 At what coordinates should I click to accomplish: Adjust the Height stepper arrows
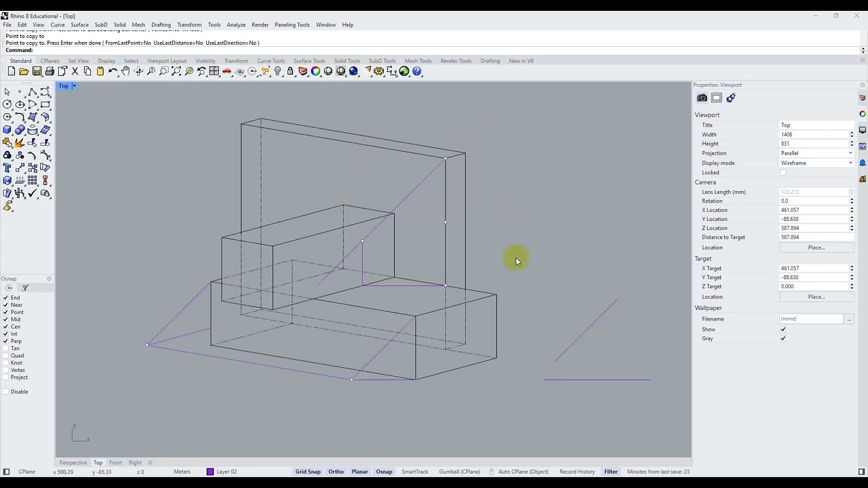point(852,144)
